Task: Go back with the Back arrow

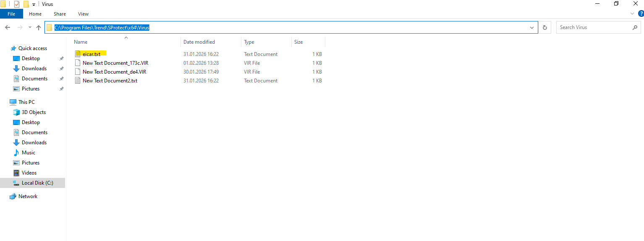Action: (7, 27)
